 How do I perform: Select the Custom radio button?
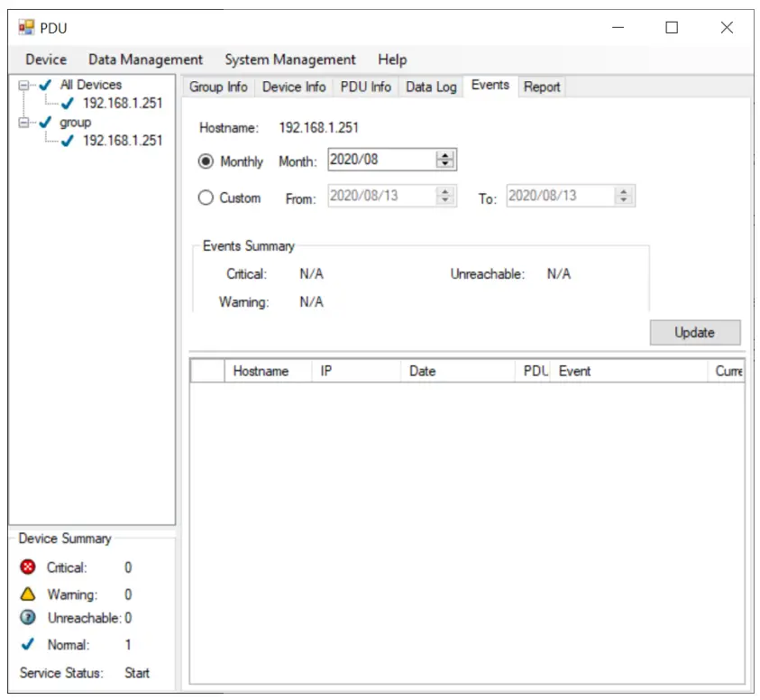[206, 198]
